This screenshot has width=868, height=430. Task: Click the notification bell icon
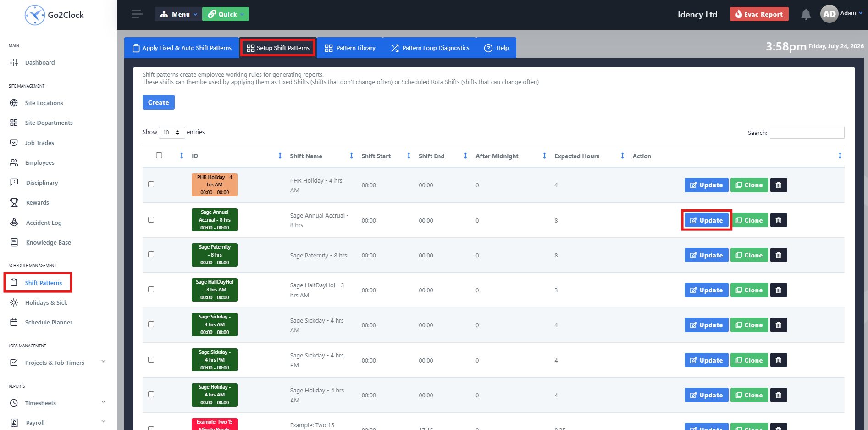pos(806,14)
